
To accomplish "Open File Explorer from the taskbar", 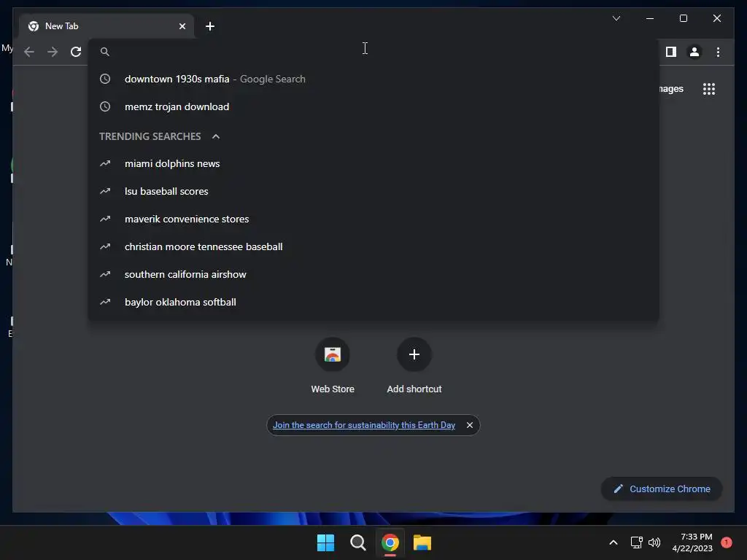I will pos(422,542).
